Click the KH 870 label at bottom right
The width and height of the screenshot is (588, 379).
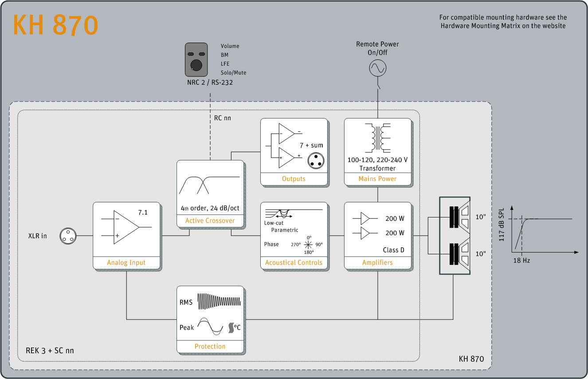click(471, 359)
